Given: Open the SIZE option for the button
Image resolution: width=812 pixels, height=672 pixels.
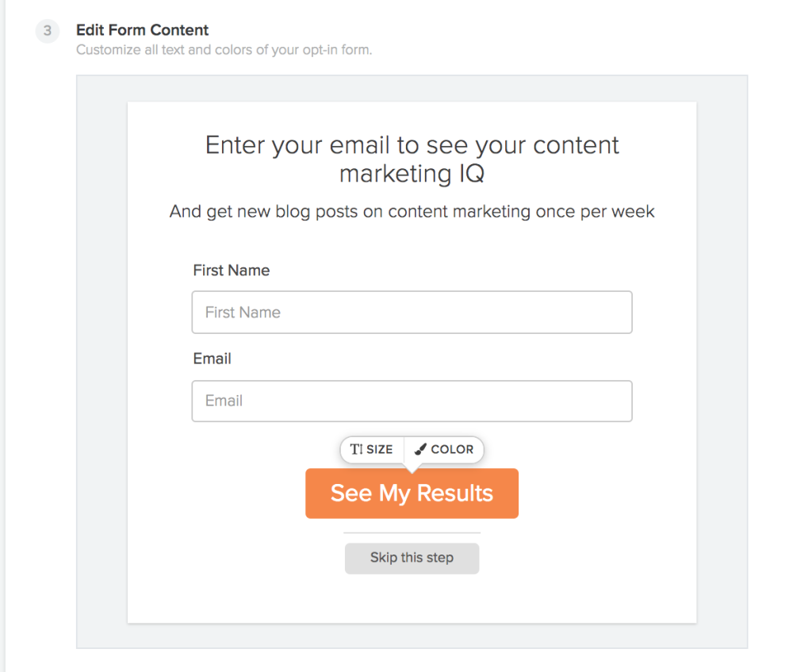Looking at the screenshot, I should 372,449.
